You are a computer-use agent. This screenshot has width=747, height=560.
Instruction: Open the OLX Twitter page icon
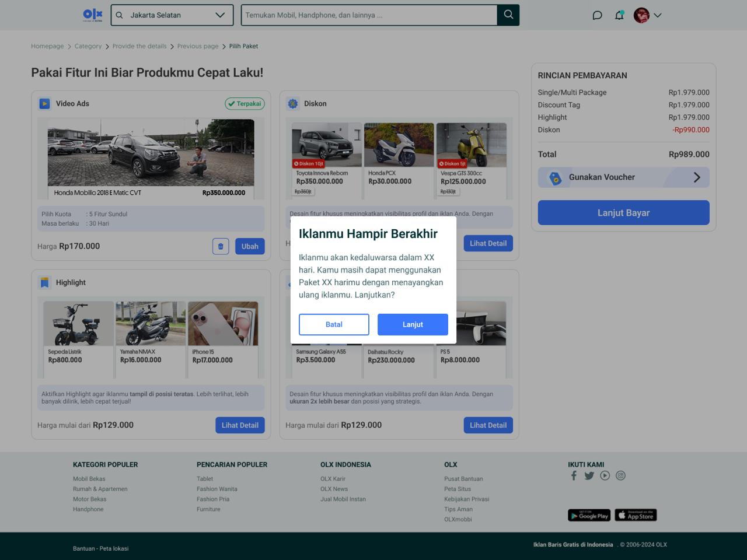click(589, 475)
